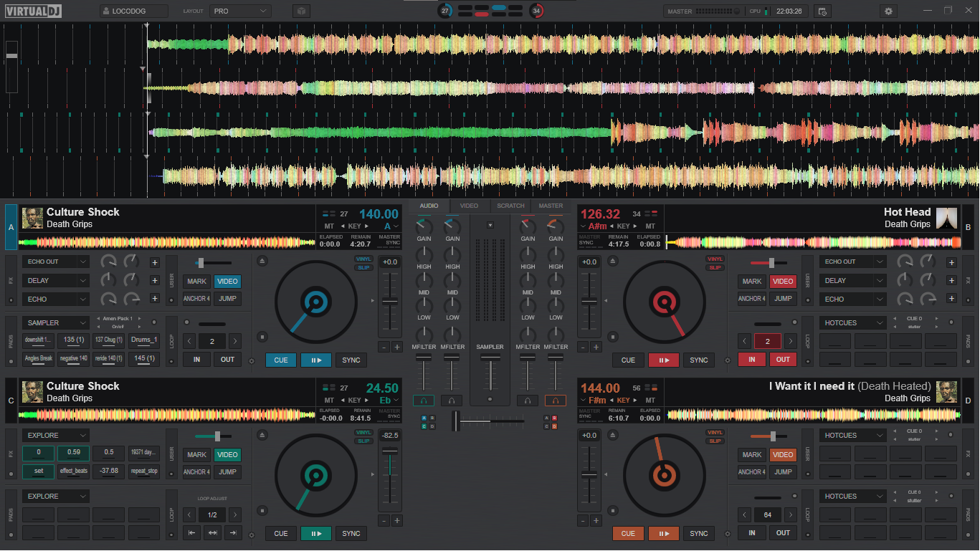The width and height of the screenshot is (980, 551).
Task: Click the Culture Shock album art on deck A
Action: coord(32,218)
